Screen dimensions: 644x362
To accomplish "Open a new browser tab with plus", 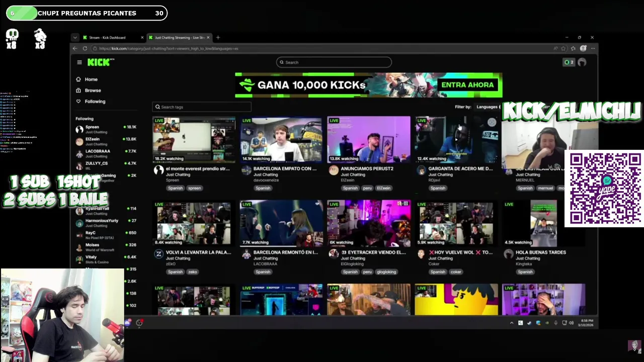I will tap(218, 37).
